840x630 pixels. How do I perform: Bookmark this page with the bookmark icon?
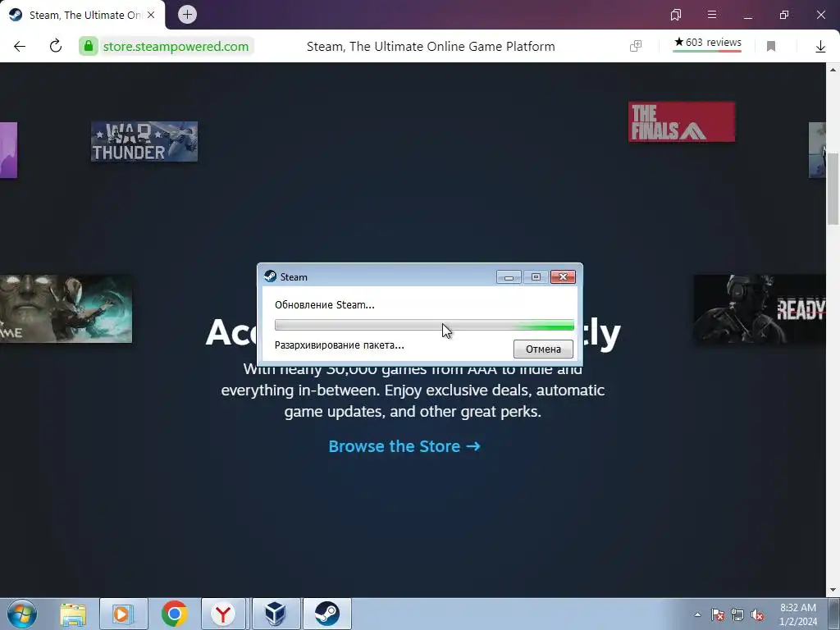[x=771, y=47]
